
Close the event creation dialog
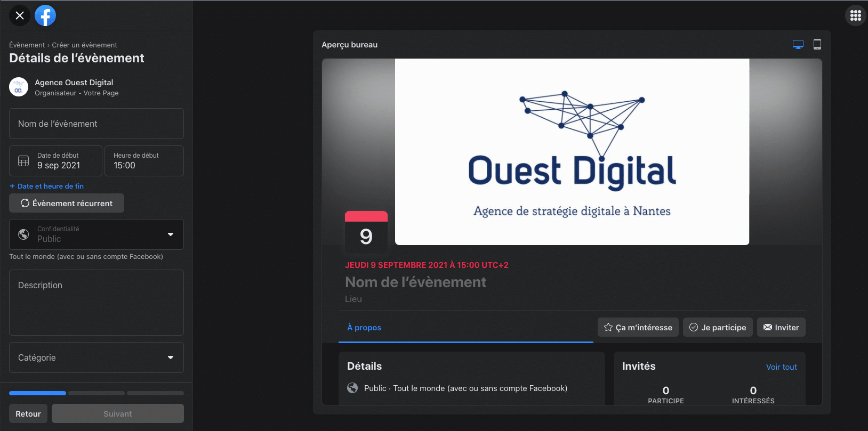[20, 15]
